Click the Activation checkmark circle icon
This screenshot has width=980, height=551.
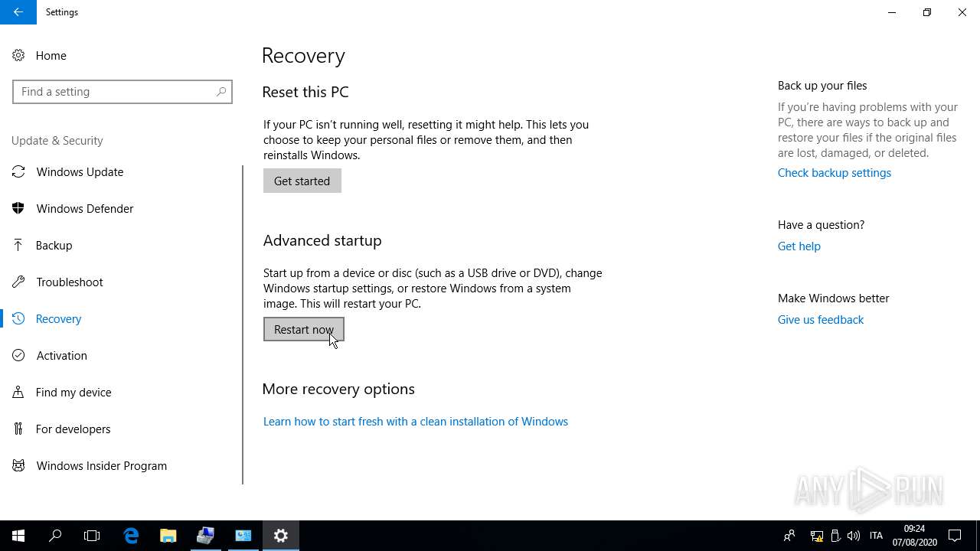(18, 355)
